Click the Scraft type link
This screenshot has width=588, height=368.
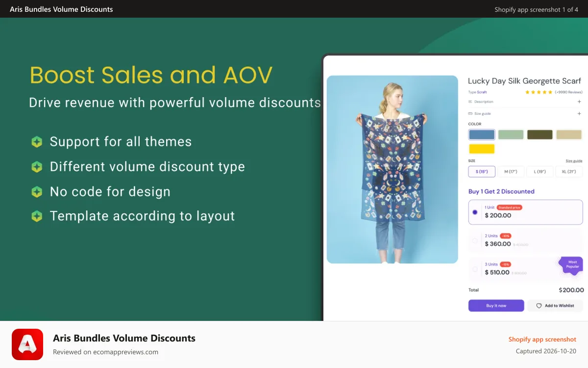[482, 92]
